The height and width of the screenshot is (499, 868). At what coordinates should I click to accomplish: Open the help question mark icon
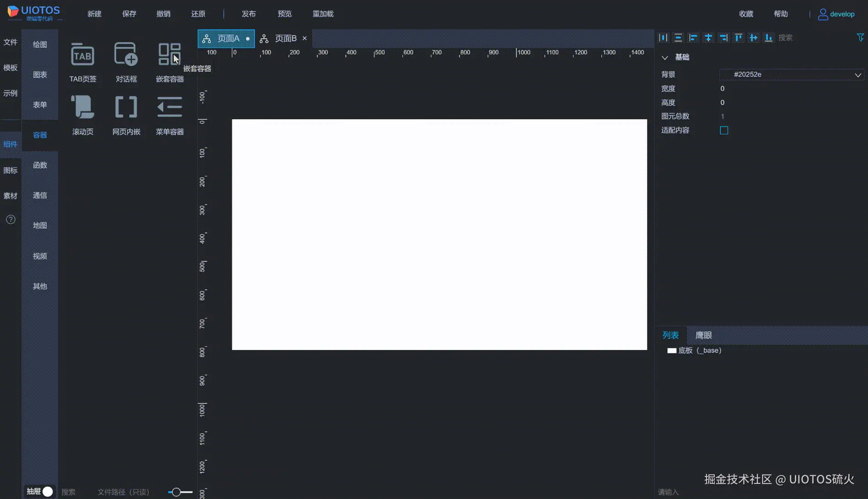pyautogui.click(x=10, y=220)
